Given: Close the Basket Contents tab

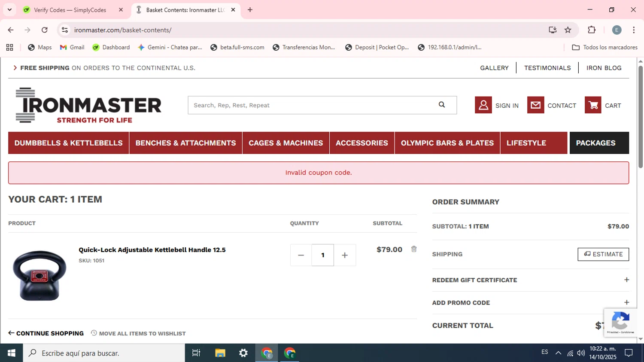Looking at the screenshot, I should point(233,10).
